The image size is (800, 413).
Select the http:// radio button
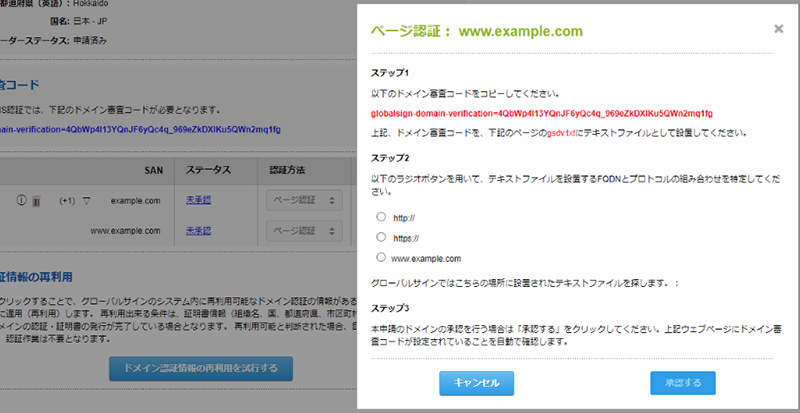pyautogui.click(x=381, y=216)
